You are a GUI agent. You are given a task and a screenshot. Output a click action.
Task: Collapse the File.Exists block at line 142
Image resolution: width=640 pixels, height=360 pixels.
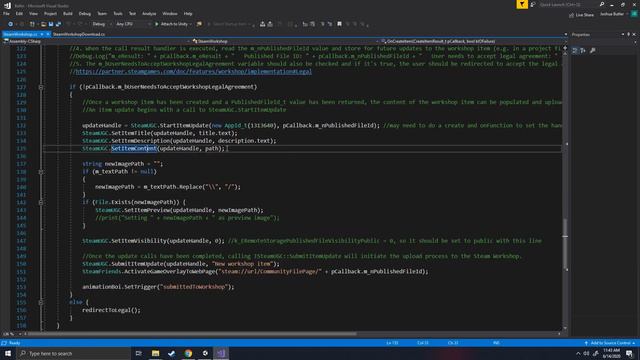click(x=40, y=202)
